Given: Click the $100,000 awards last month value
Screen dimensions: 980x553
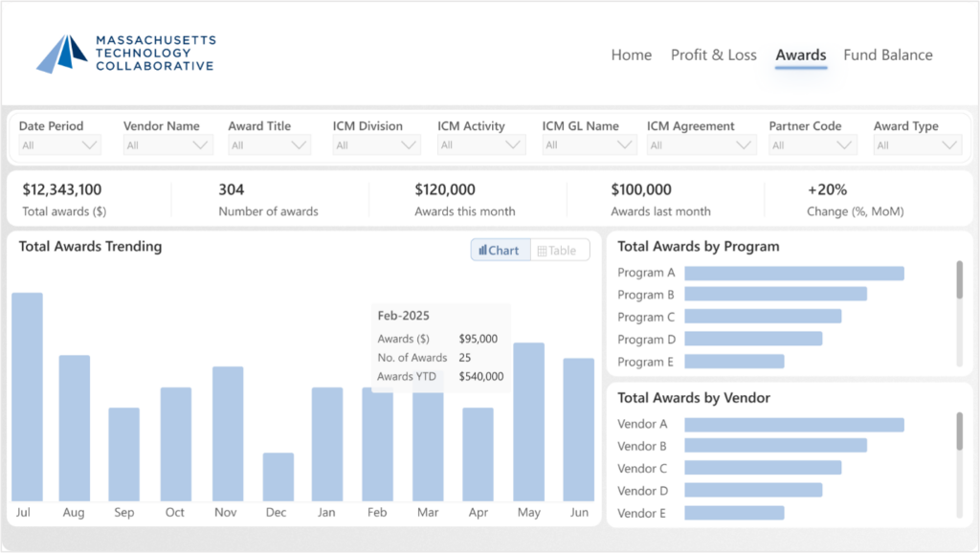Looking at the screenshot, I should [x=641, y=189].
